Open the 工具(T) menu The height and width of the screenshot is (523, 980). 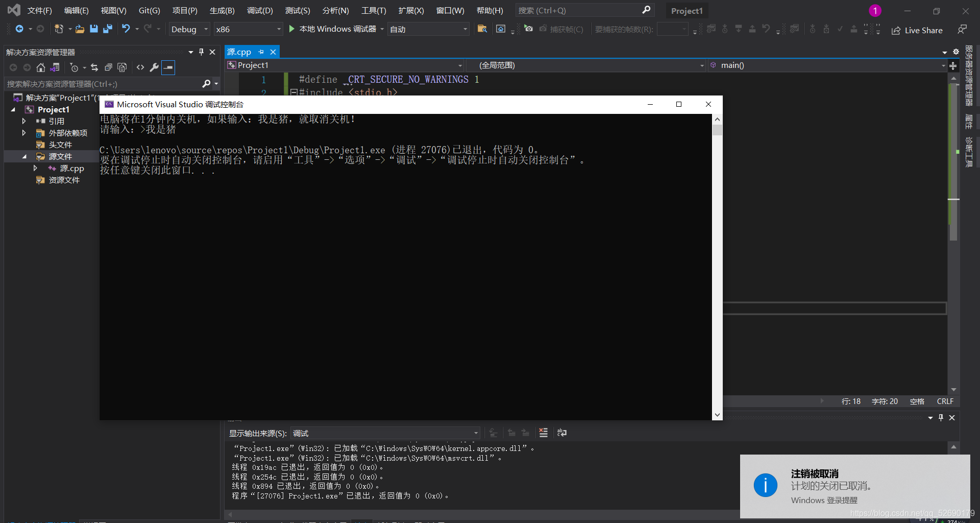[x=374, y=11]
